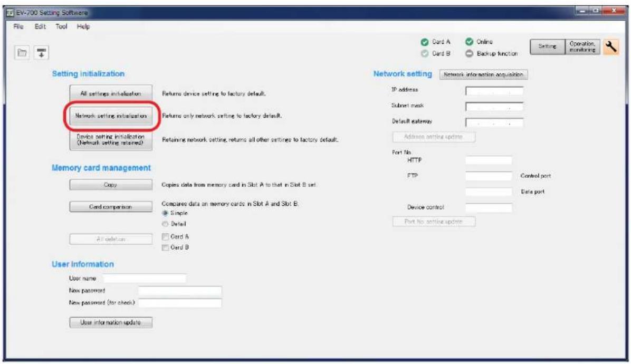Viewport: 631px width, 364px height.
Task: Maximize the EV-700 Setting Software window
Action: tap(596, 11)
